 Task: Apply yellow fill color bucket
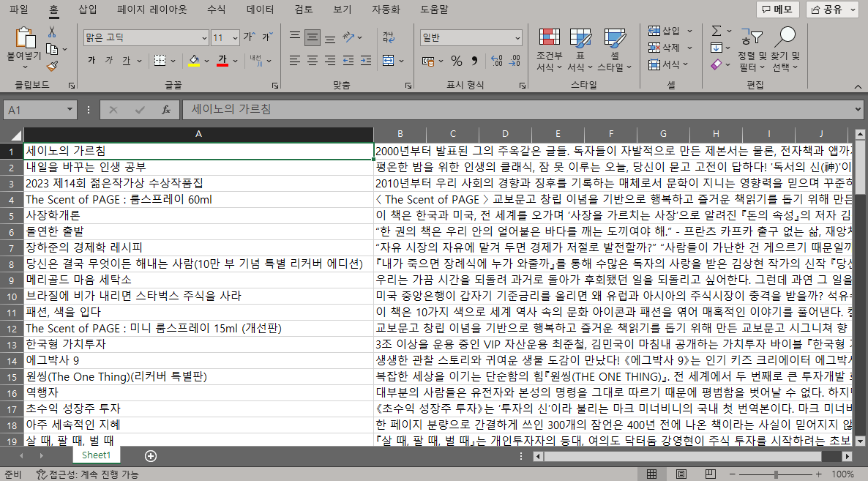click(x=194, y=60)
